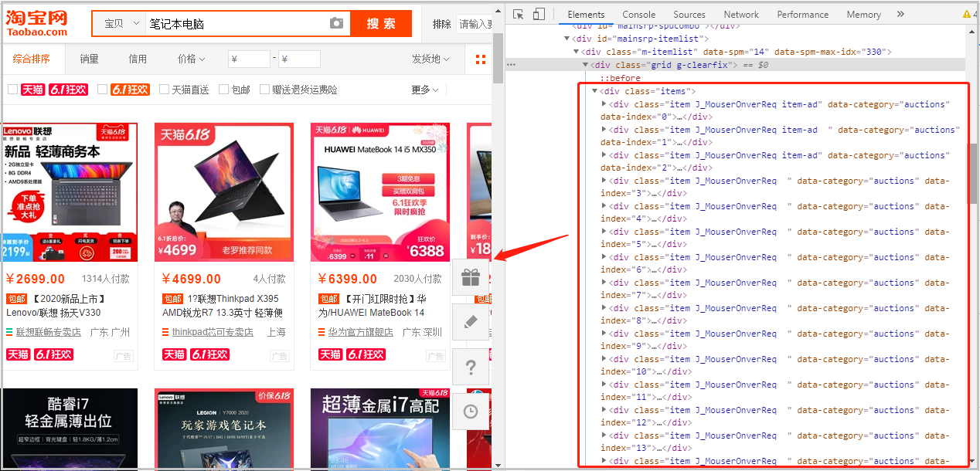The image size is (980, 471).
Task: Click the ¥4699.00 price text
Action: click(x=192, y=279)
